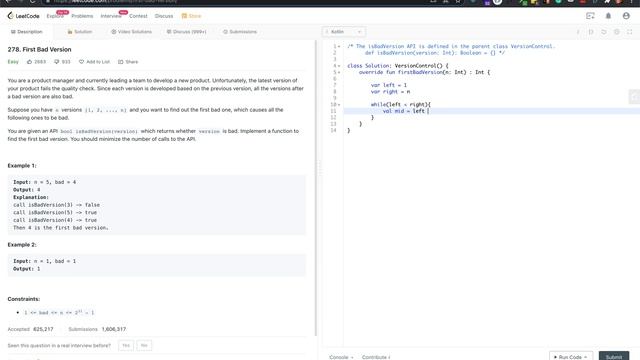640x360 pixels.
Task: Switch to the Description tab
Action: pos(26,32)
